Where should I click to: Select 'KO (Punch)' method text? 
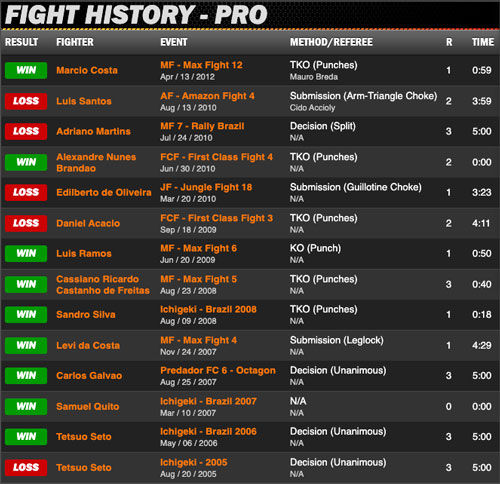pyautogui.click(x=315, y=248)
